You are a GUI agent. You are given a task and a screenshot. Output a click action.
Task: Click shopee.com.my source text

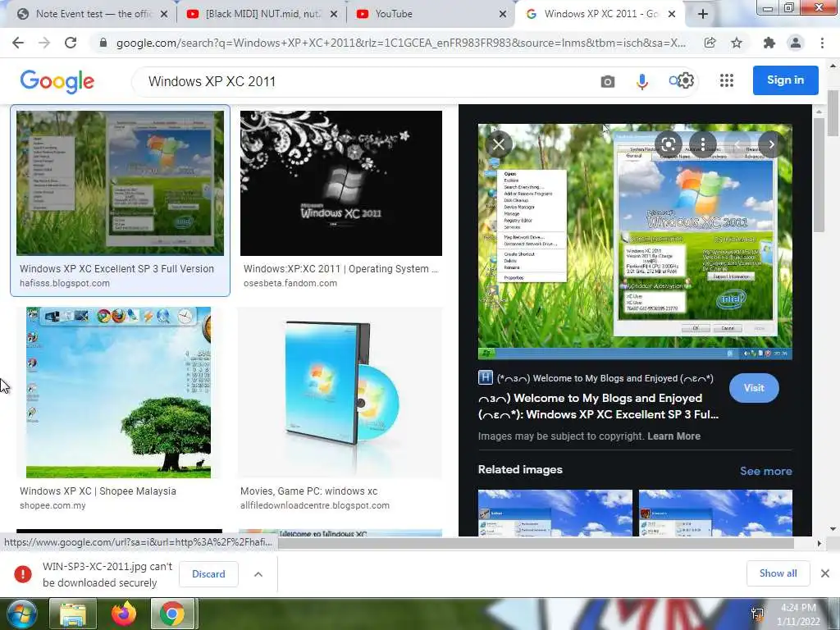52,505
